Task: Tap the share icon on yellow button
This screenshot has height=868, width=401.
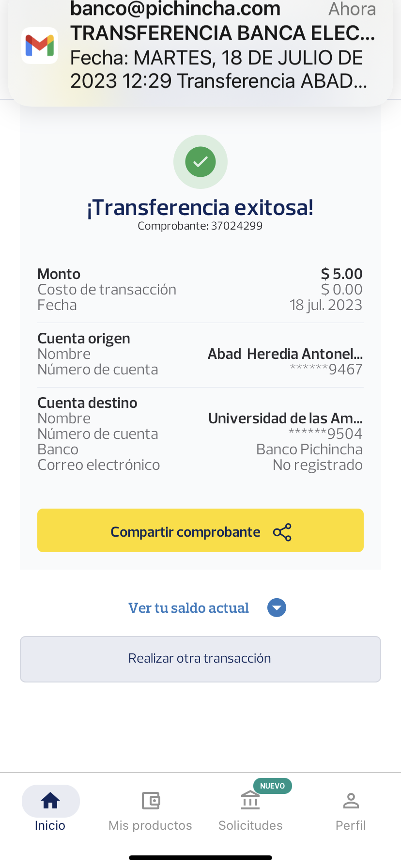Action: coord(282,532)
